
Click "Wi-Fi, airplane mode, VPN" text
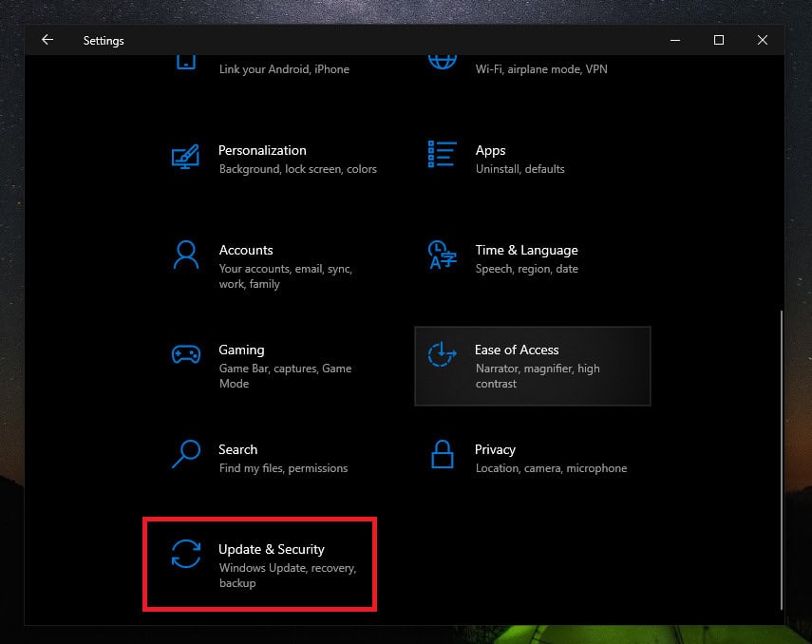(541, 69)
